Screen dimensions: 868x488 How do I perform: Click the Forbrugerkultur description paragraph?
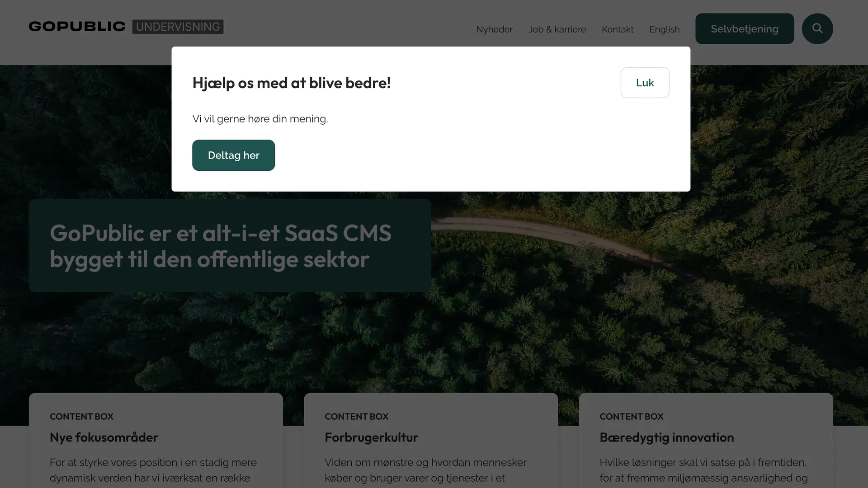point(425,470)
